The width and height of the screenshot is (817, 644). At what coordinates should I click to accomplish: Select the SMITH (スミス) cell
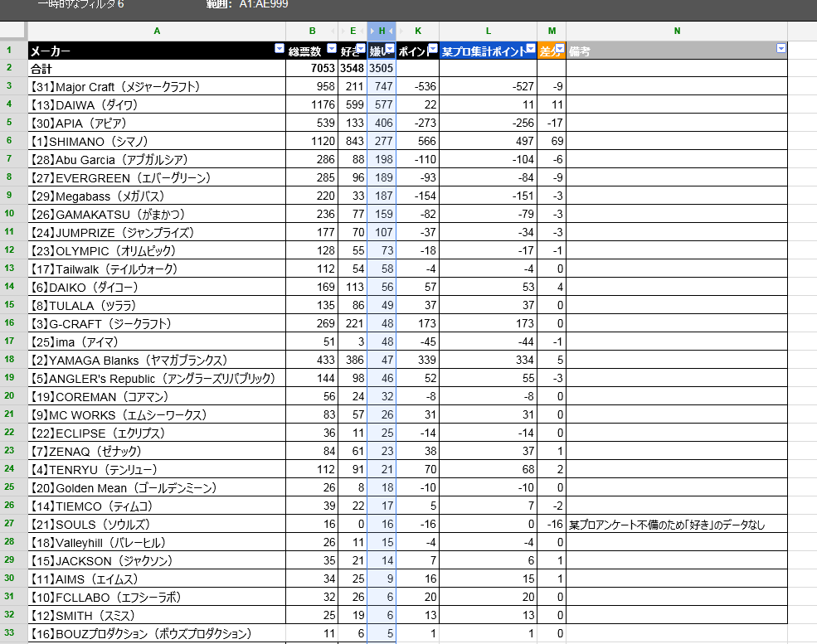click(x=157, y=615)
